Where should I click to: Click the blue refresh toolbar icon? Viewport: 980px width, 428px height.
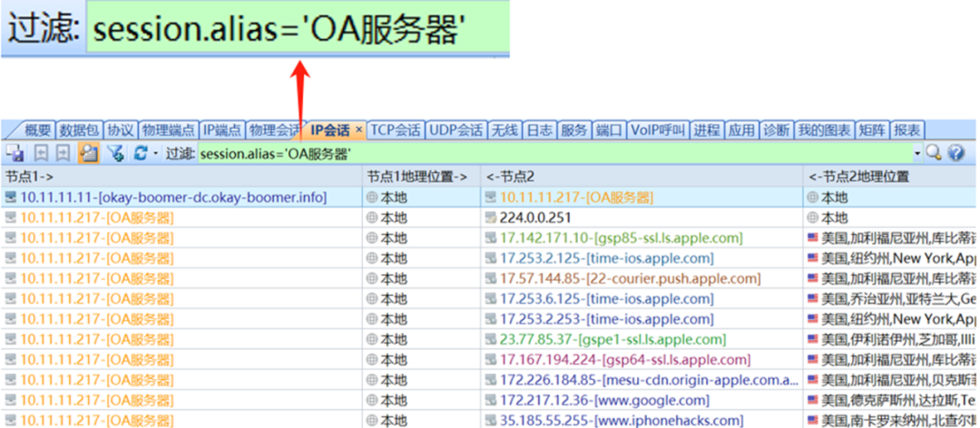click(x=141, y=153)
